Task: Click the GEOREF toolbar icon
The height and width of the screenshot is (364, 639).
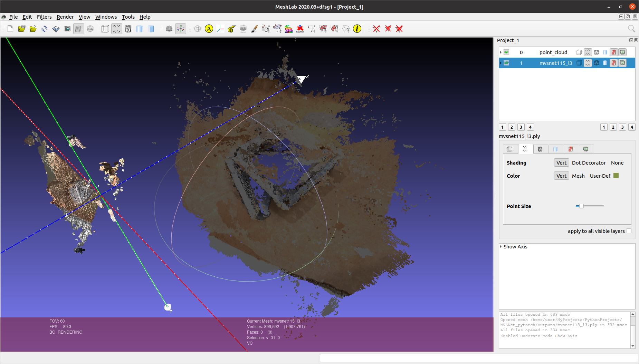Action: (300, 29)
